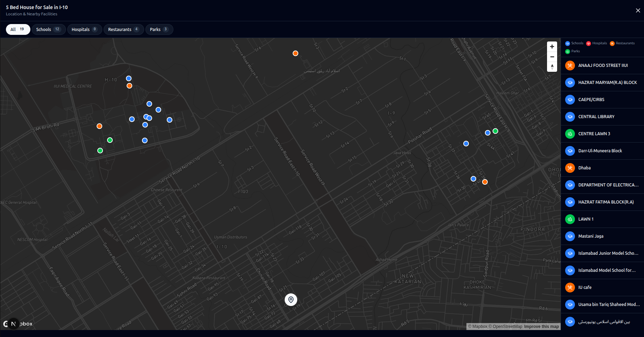The height and width of the screenshot is (337, 644).
Task: Click the Hospitals legend label
Action: point(599,43)
